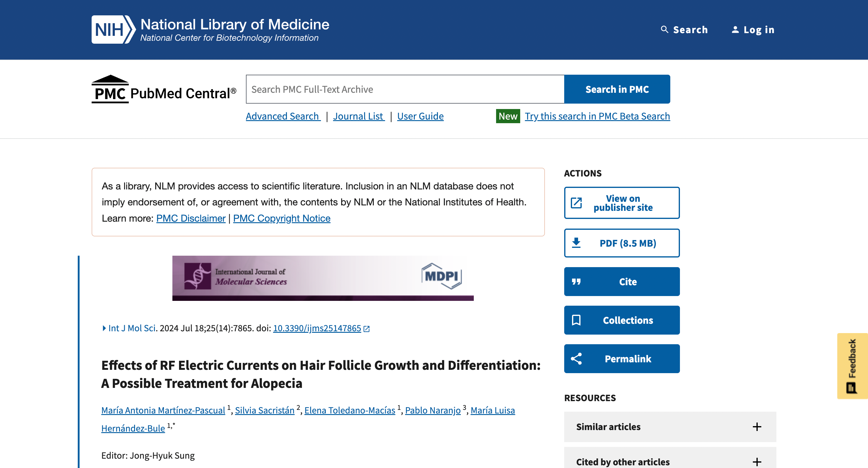Open the Advanced Search link

pos(282,116)
